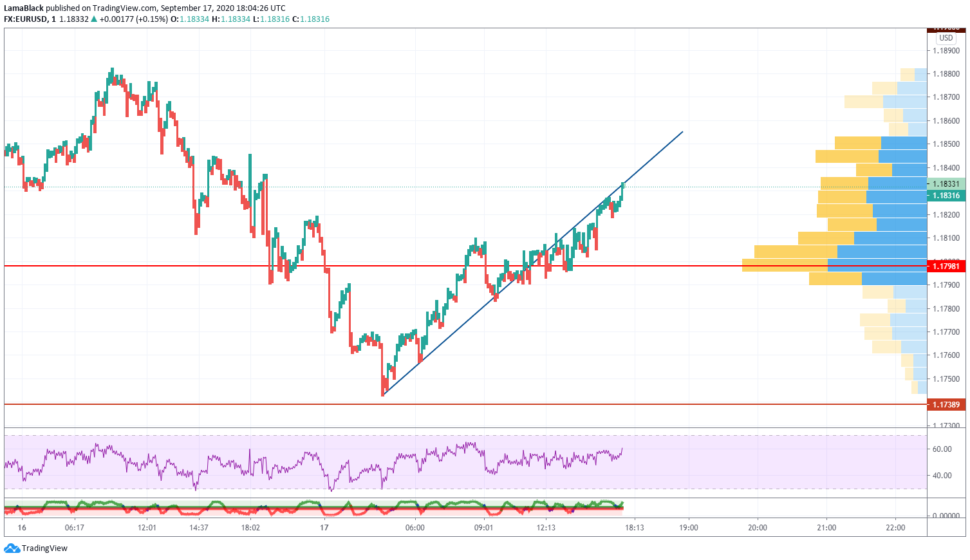Viewport: 970px width, 560px height.
Task: Click the 19:00 time axis label
Action: pos(689,528)
